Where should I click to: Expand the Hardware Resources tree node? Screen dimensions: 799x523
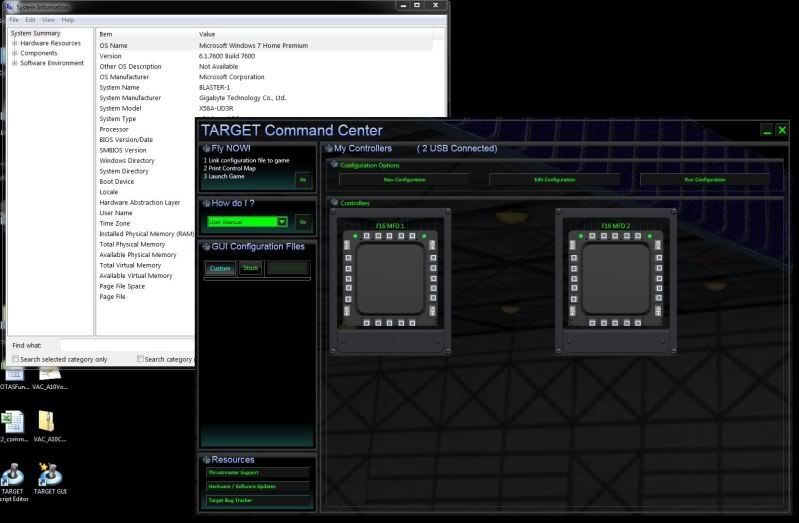[x=15, y=44]
